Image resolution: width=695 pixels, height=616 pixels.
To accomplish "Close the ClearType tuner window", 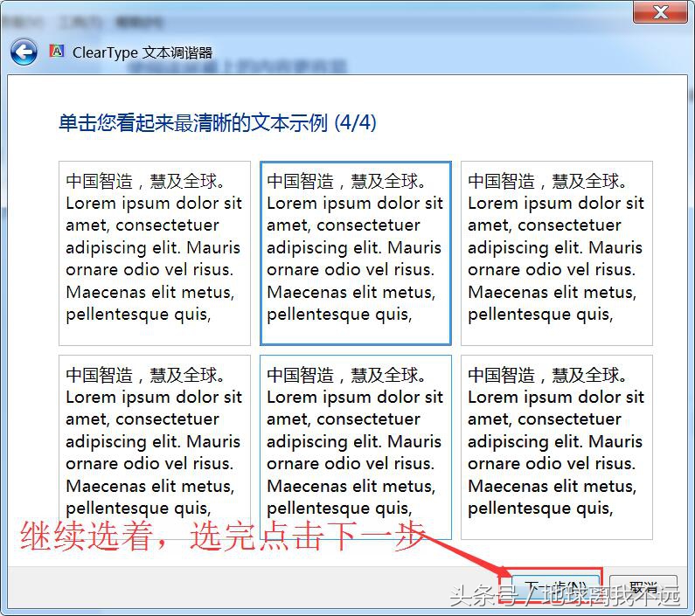I will click(660, 12).
